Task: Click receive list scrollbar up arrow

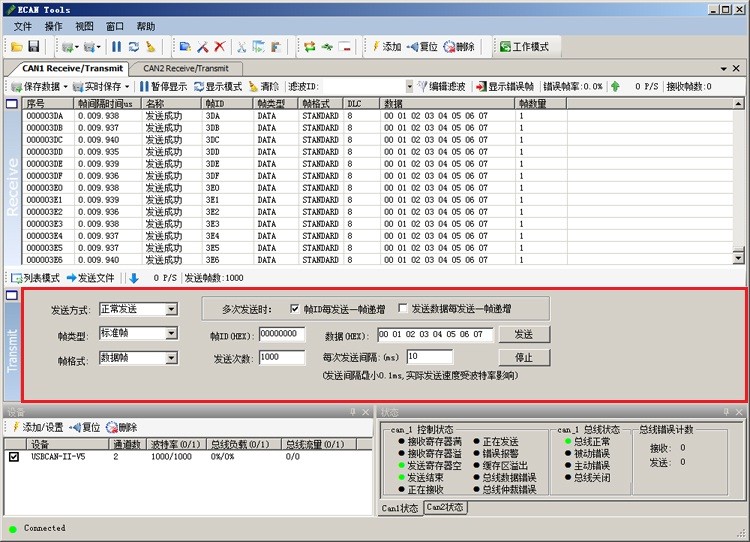Action: click(738, 104)
